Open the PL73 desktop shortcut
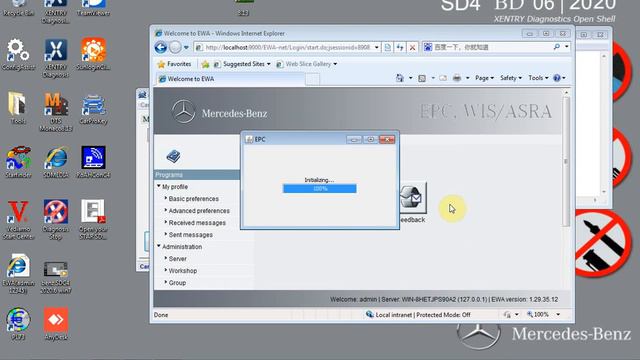The width and height of the screenshot is (640, 360). pos(18,324)
